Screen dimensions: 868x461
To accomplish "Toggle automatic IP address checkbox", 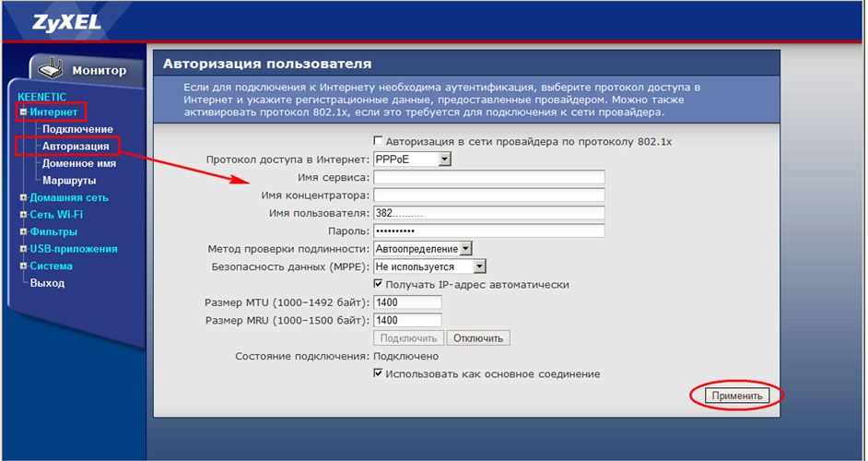I will point(378,285).
